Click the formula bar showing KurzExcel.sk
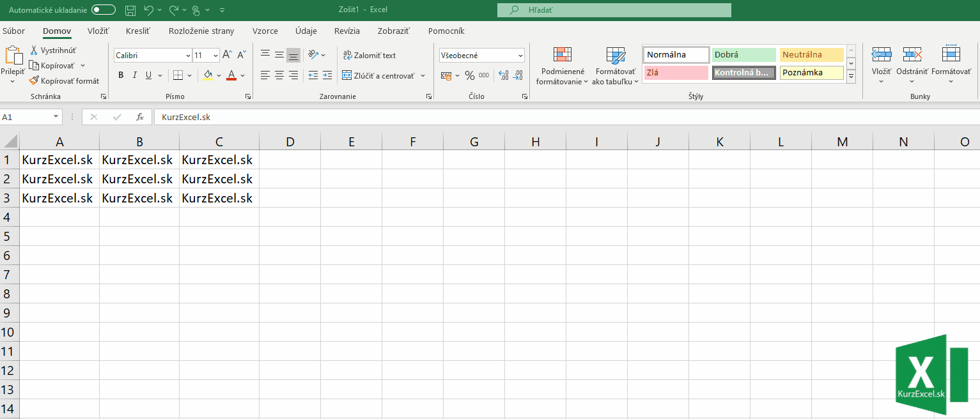The width and height of the screenshot is (980, 419). point(566,117)
